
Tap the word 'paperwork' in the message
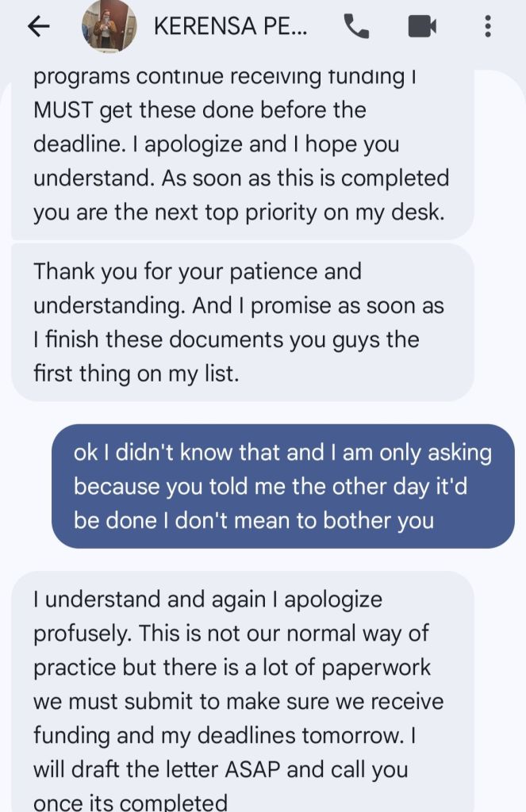click(376, 668)
